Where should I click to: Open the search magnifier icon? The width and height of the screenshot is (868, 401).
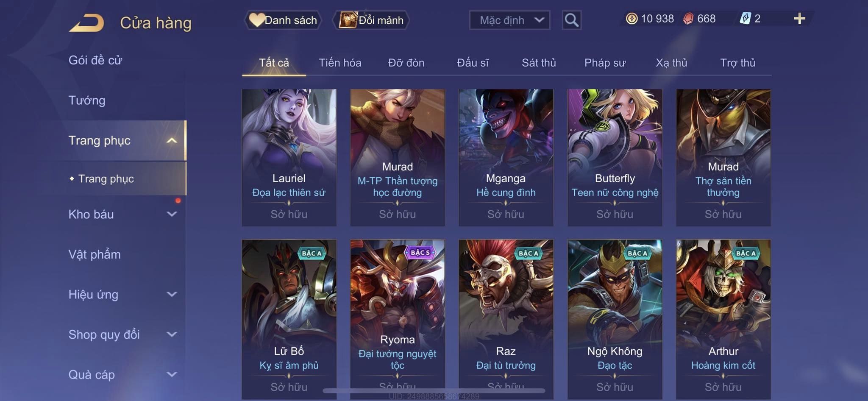tap(571, 20)
